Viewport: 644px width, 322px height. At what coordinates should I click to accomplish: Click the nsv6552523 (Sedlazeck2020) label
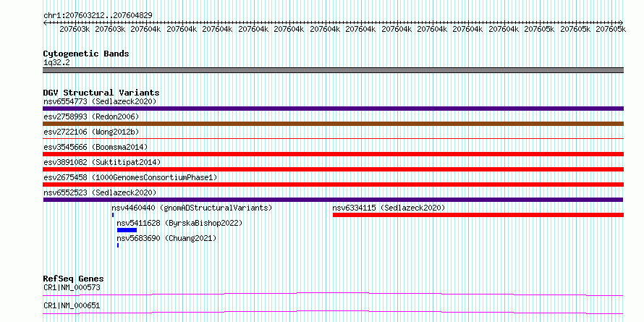pyautogui.click(x=100, y=192)
